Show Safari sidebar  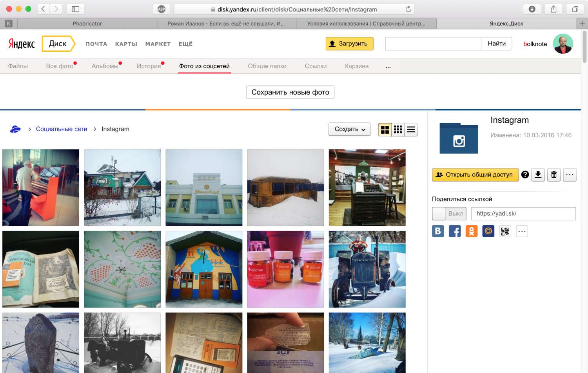pos(76,9)
